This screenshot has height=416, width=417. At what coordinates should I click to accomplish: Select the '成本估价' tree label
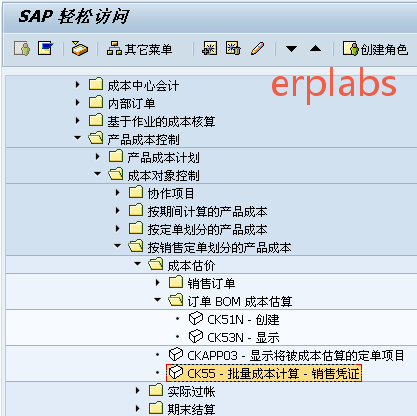tap(191, 266)
